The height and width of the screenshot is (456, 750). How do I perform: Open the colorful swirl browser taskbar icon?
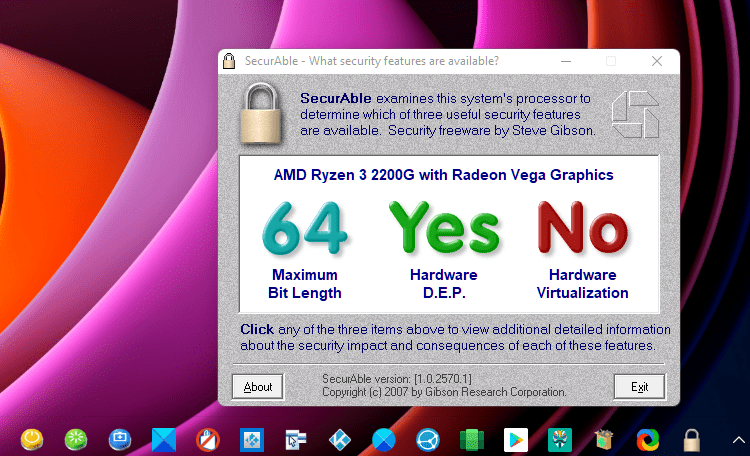pyautogui.click(x=648, y=440)
